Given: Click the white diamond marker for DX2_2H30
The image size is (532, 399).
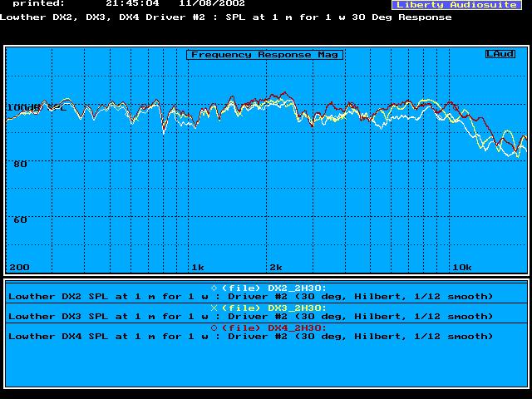Looking at the screenshot, I should coord(214,288).
